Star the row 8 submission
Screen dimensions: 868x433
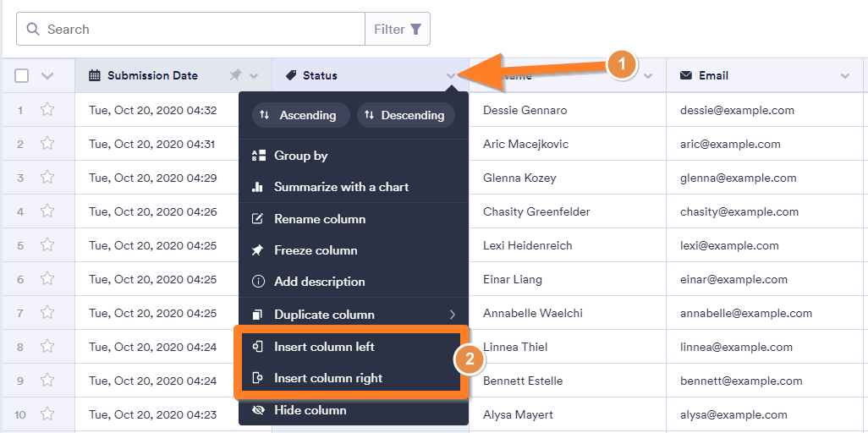(x=47, y=347)
